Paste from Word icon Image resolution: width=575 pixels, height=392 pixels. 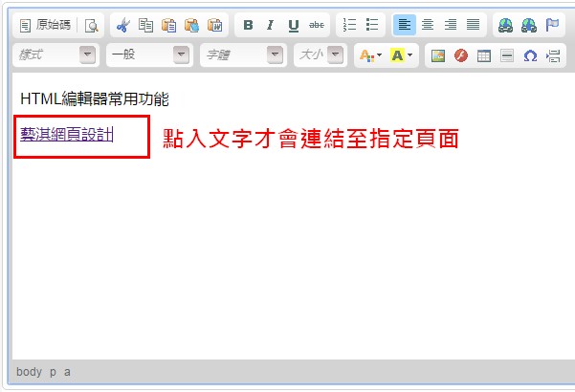(x=215, y=25)
